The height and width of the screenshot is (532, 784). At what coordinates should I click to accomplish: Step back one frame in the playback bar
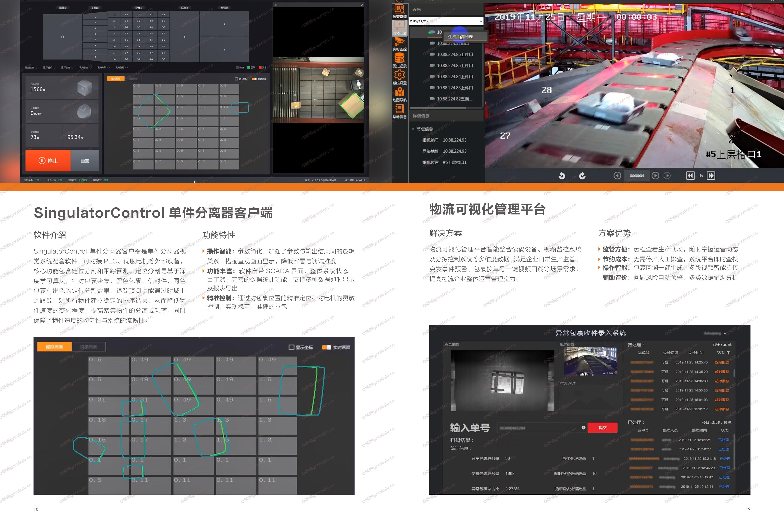click(x=617, y=175)
